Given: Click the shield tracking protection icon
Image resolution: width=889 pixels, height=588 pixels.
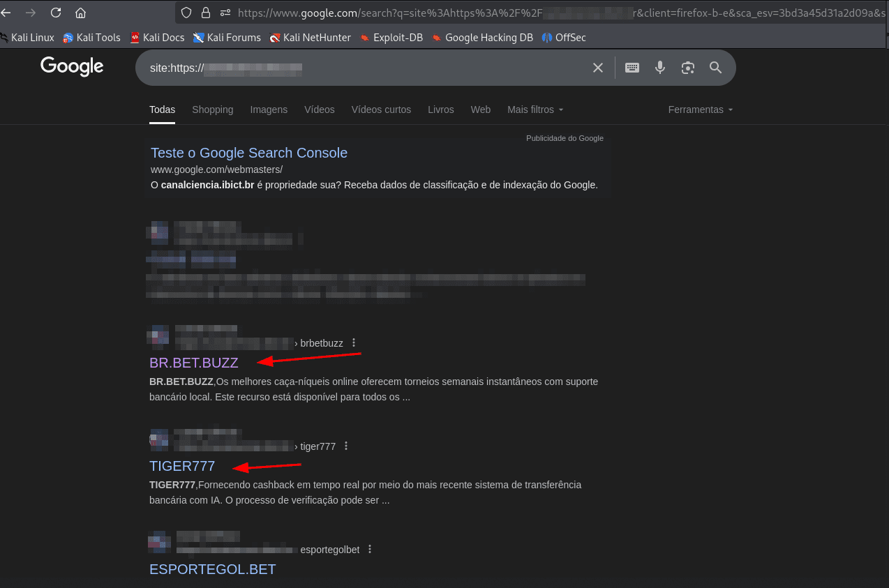Looking at the screenshot, I should tap(186, 13).
